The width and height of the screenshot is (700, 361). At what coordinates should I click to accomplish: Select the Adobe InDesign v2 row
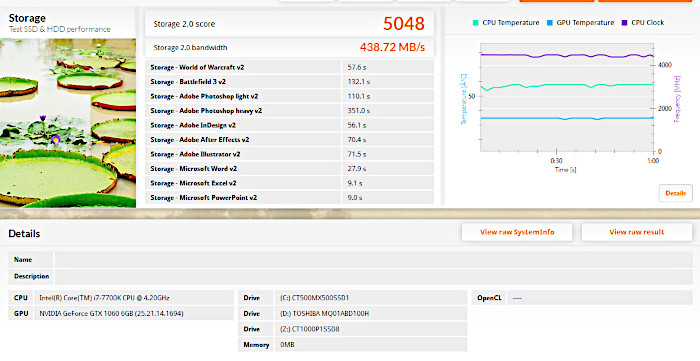[x=289, y=125]
